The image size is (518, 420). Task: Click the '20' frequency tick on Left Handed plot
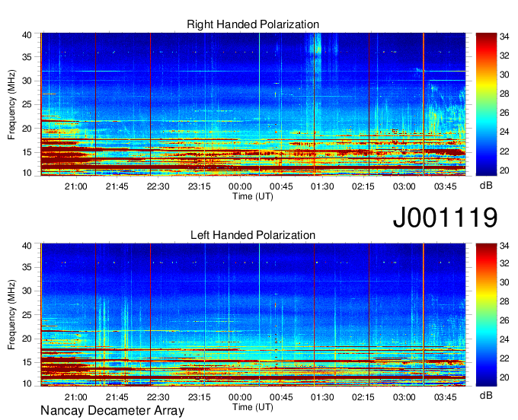[27, 339]
